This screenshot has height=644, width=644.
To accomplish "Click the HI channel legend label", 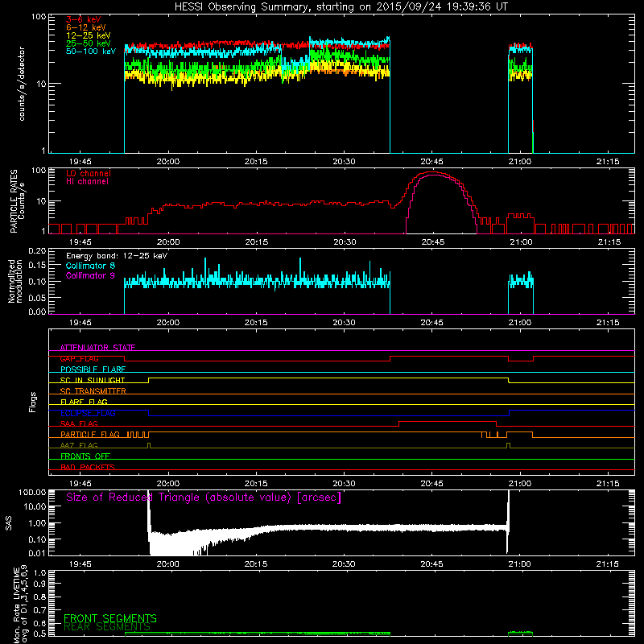I will pyautogui.click(x=87, y=182).
